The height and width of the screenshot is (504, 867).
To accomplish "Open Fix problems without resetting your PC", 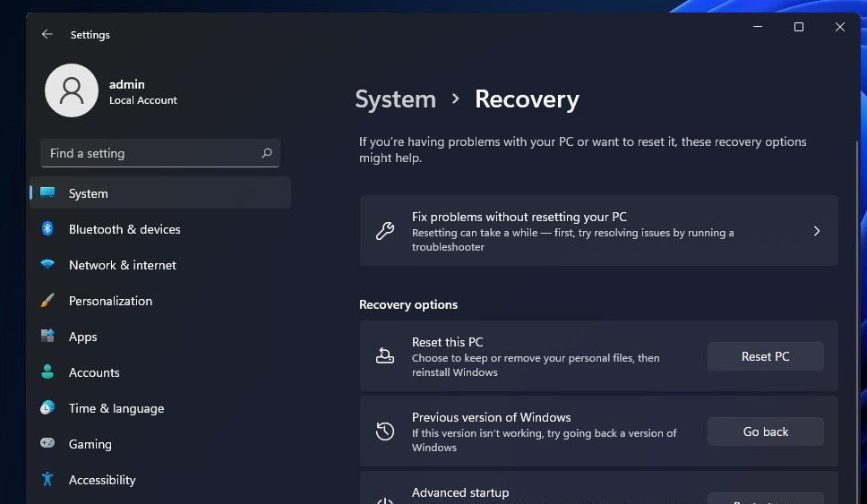I will (599, 231).
